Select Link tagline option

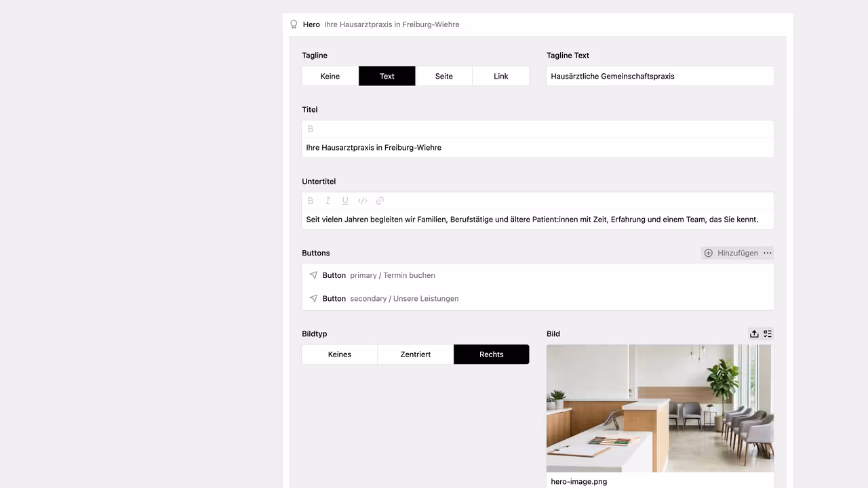point(501,76)
